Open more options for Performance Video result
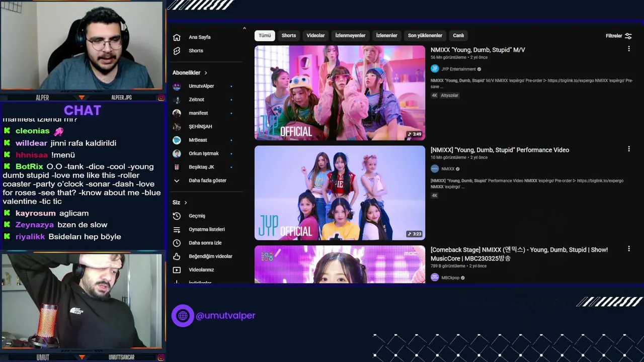The image size is (644, 362). (x=628, y=149)
